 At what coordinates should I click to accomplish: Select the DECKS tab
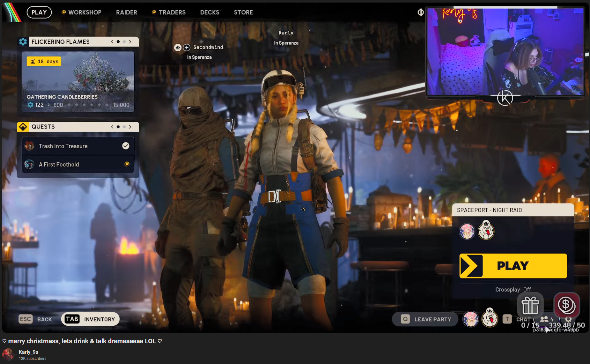point(210,12)
